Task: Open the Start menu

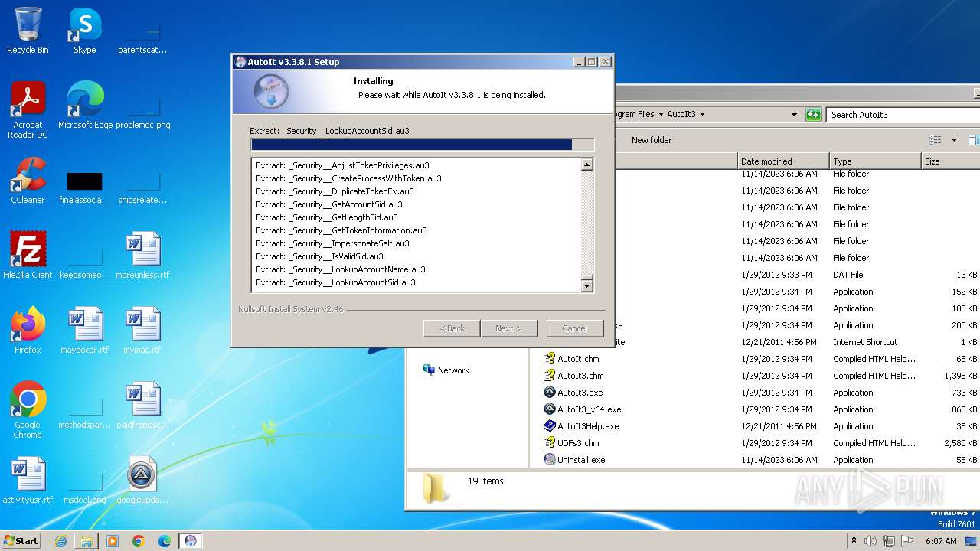Action: (x=21, y=541)
